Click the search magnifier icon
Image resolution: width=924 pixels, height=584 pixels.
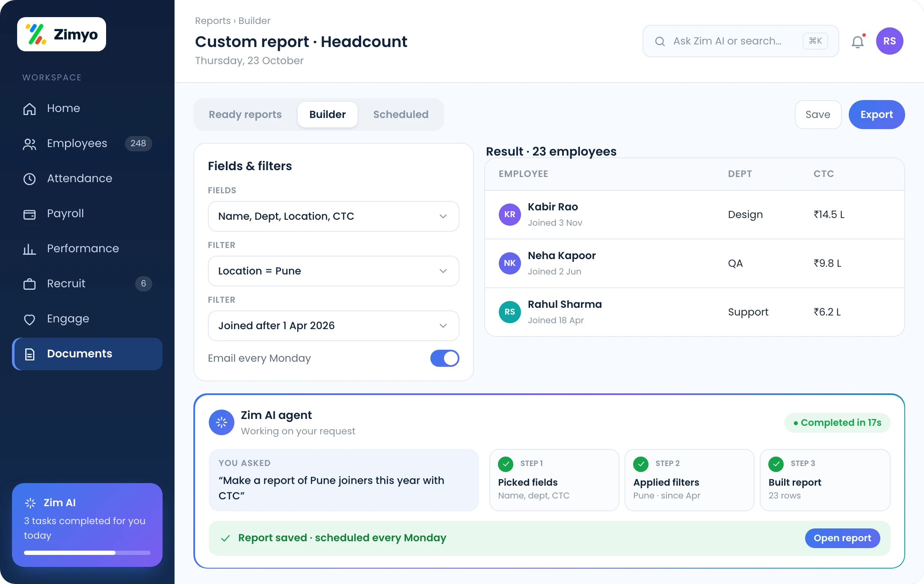pos(660,41)
